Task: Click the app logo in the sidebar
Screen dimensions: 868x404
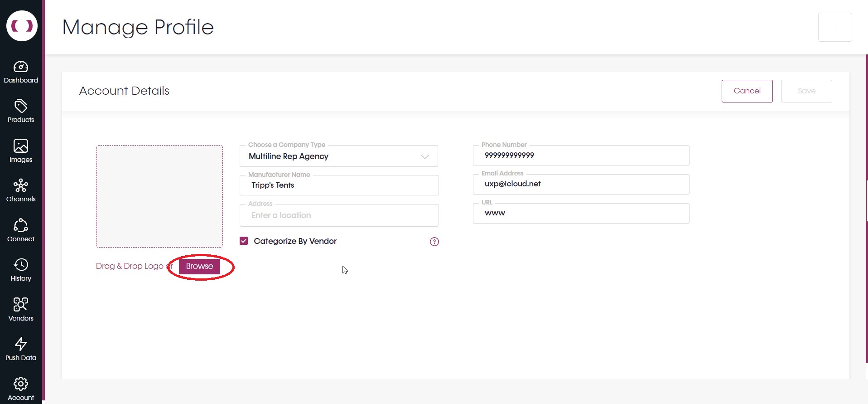Action: (22, 26)
